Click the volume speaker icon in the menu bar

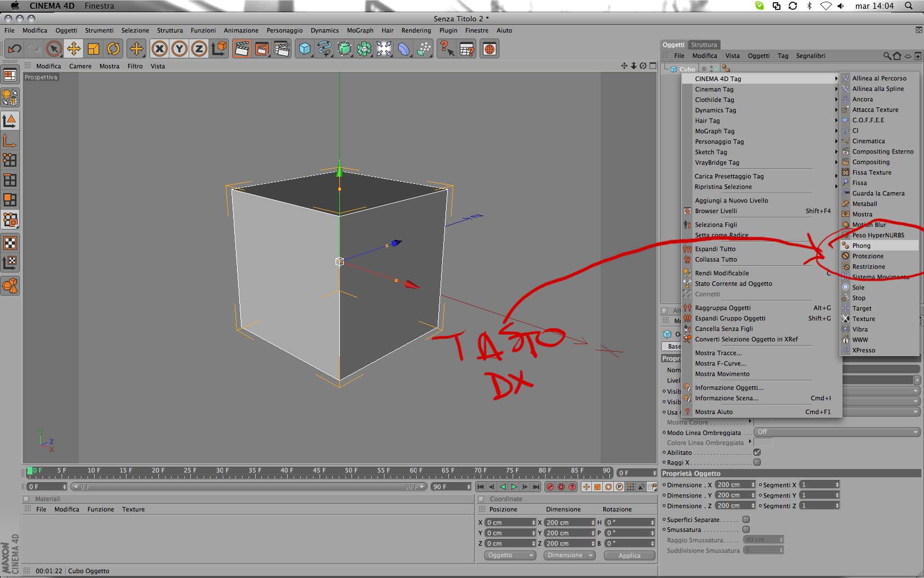point(841,6)
